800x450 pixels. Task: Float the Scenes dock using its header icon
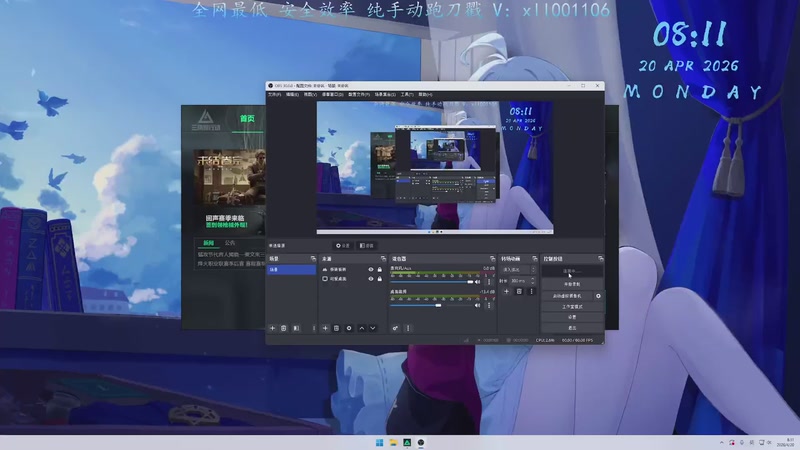(x=313, y=259)
